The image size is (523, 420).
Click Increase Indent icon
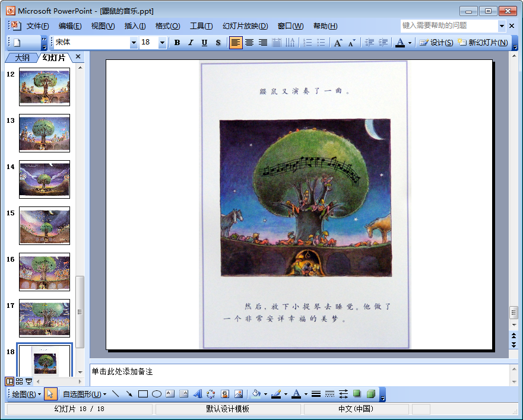pyautogui.click(x=383, y=43)
